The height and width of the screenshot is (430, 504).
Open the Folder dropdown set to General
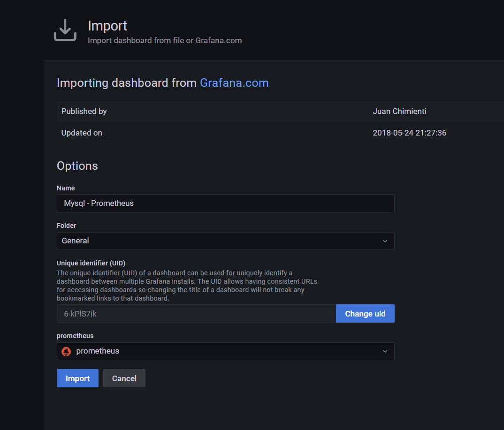click(x=225, y=241)
